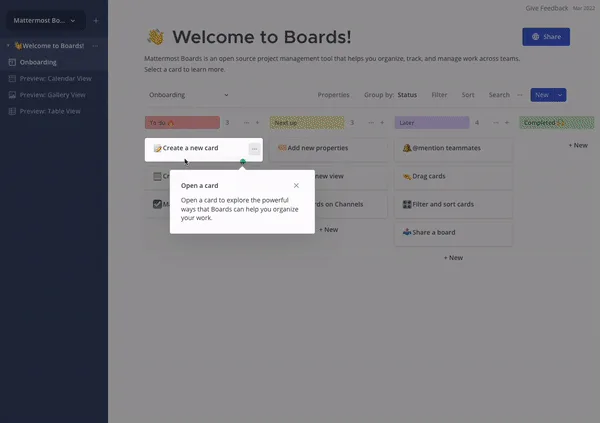Select the Onboarding view in sidebar
This screenshot has height=423, width=600.
click(x=38, y=62)
